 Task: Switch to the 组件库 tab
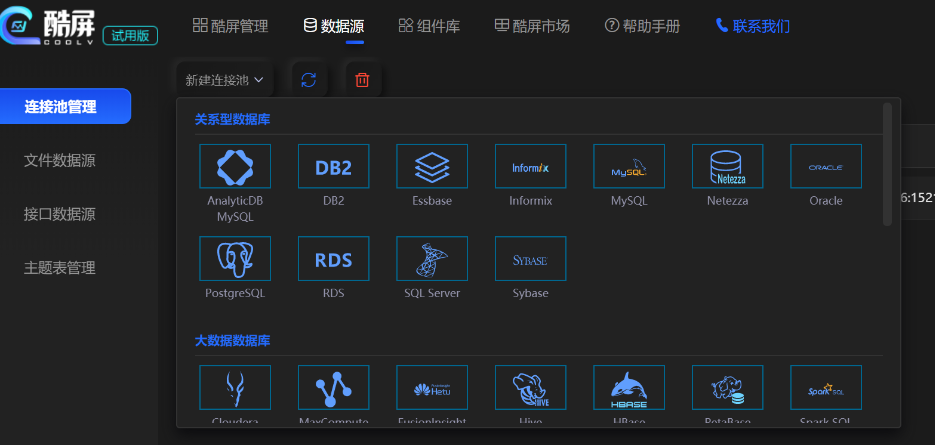[429, 26]
